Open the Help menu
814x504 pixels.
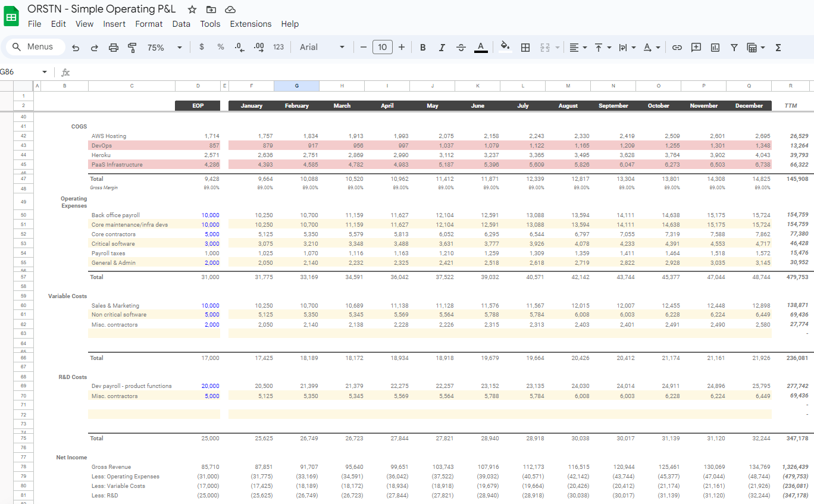290,24
